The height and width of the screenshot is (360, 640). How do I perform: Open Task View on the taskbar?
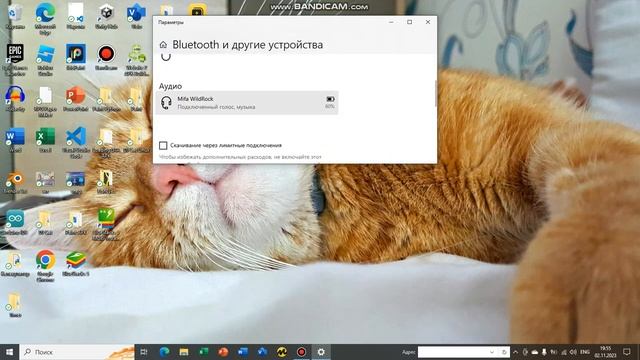144,352
